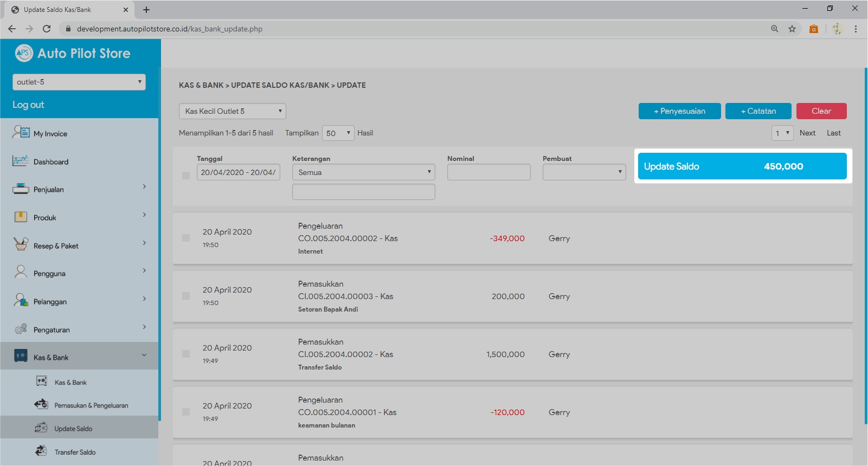Click the Pengaturan gears icon
This screenshot has height=466, width=868.
21,329
